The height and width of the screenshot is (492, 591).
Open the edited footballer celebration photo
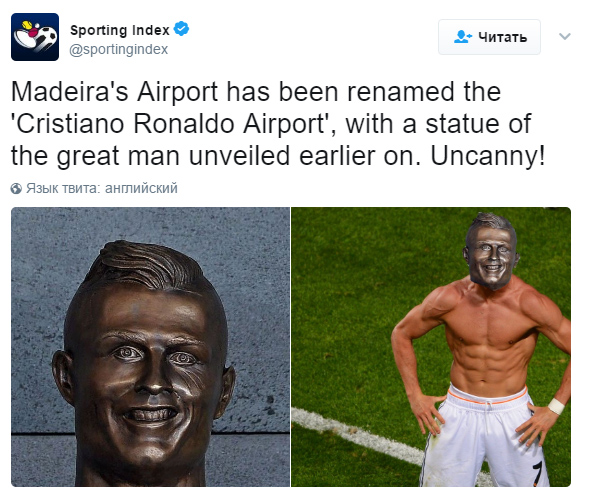[x=431, y=347]
